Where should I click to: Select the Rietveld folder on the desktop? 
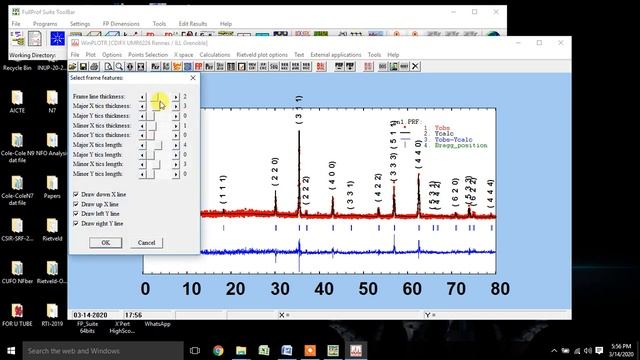(x=52, y=230)
